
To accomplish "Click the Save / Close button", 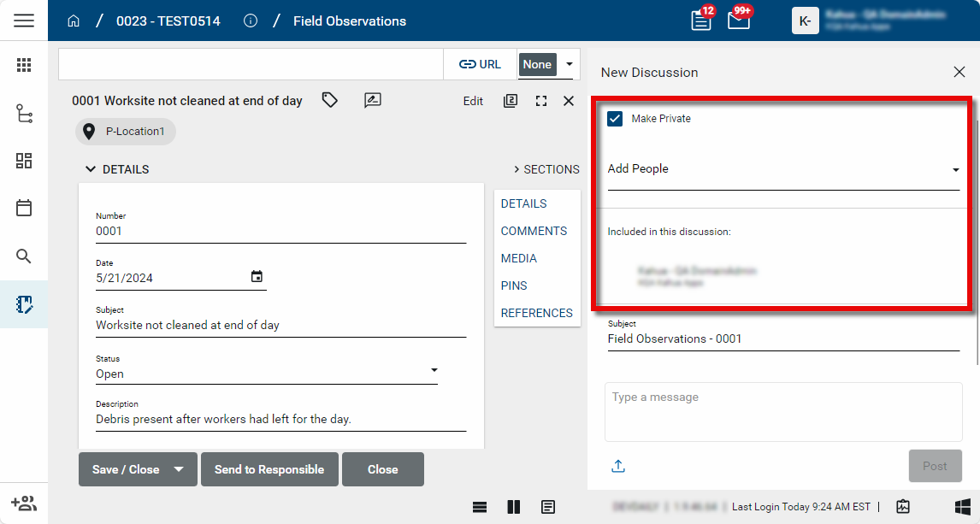I will tap(126, 469).
